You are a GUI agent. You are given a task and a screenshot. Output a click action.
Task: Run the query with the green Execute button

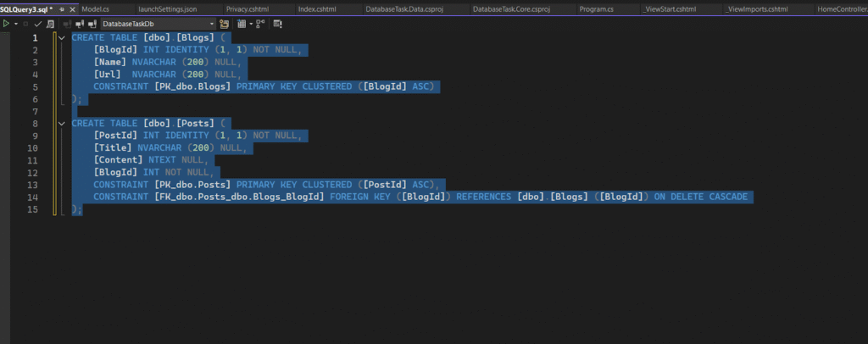click(x=6, y=24)
